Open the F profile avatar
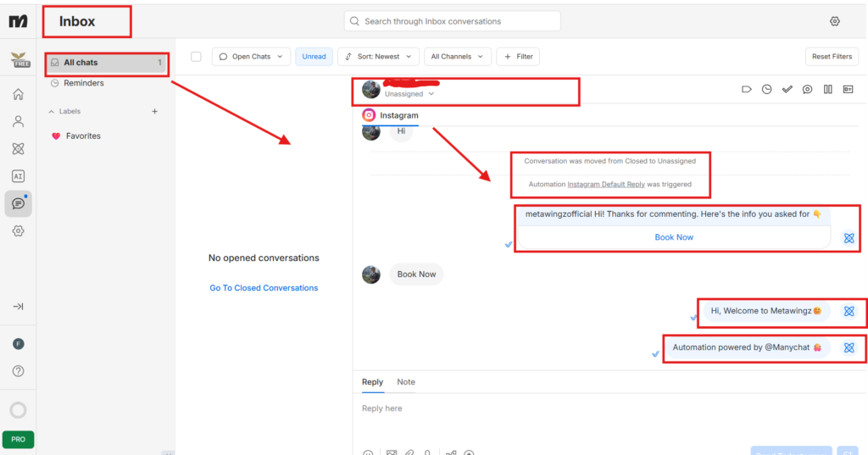868x455 pixels. click(19, 344)
